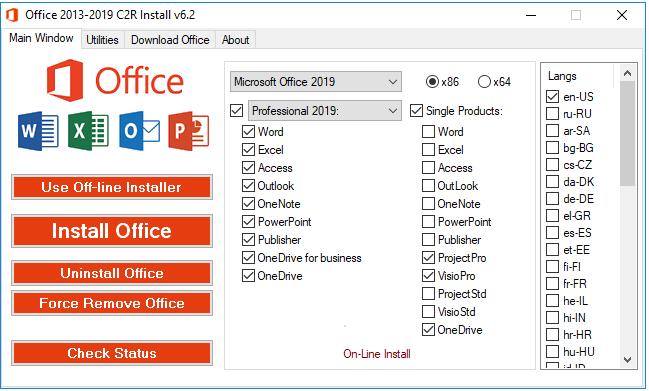The image size is (649, 391).
Task: Click the PowerPoint app icon
Action: point(189,131)
